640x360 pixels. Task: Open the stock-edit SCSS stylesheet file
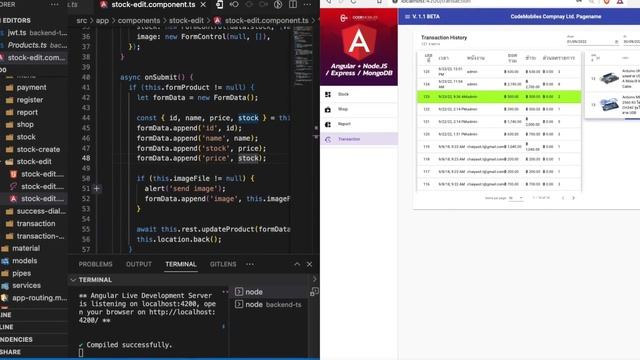click(x=38, y=187)
